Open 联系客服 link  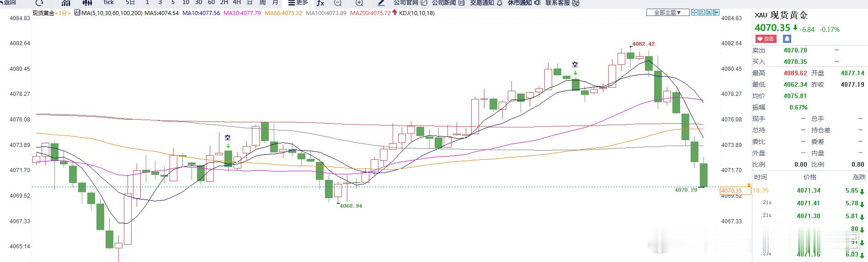tap(562, 2)
